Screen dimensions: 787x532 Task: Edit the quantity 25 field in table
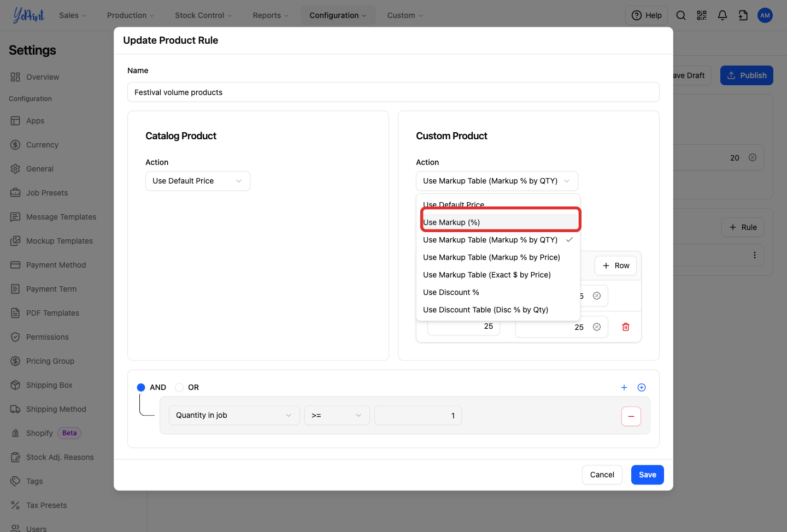click(463, 327)
